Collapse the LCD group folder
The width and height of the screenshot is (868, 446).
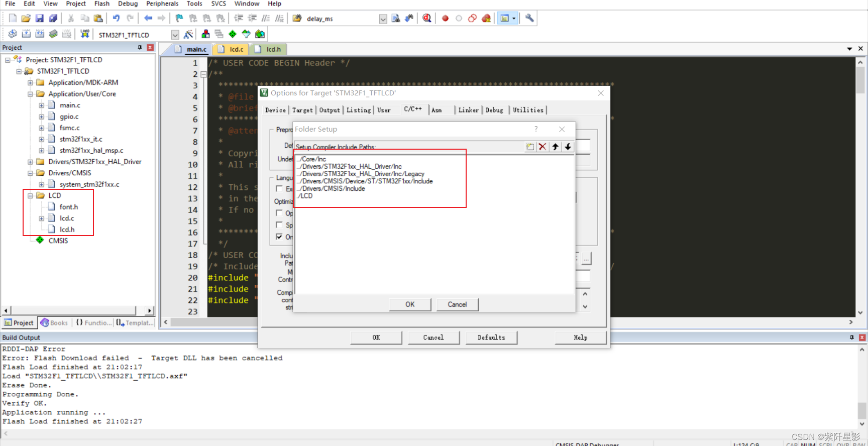coord(30,195)
